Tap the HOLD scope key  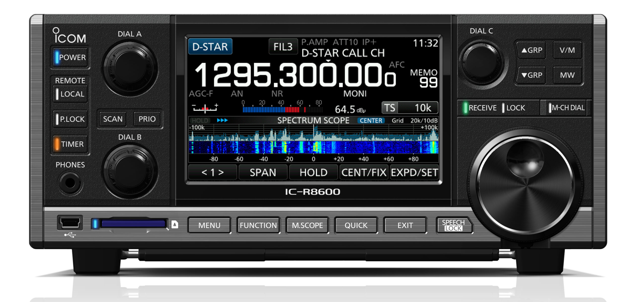pyautogui.click(x=313, y=172)
